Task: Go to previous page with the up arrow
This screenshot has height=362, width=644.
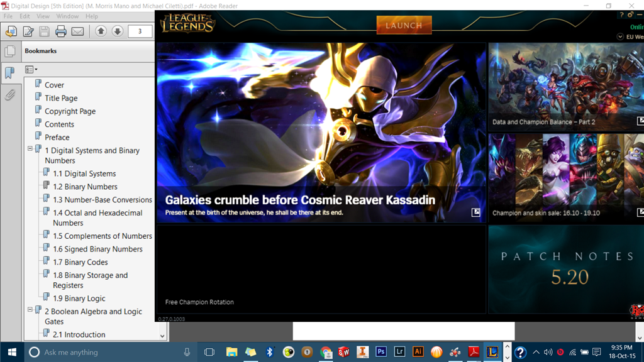Action: (101, 31)
